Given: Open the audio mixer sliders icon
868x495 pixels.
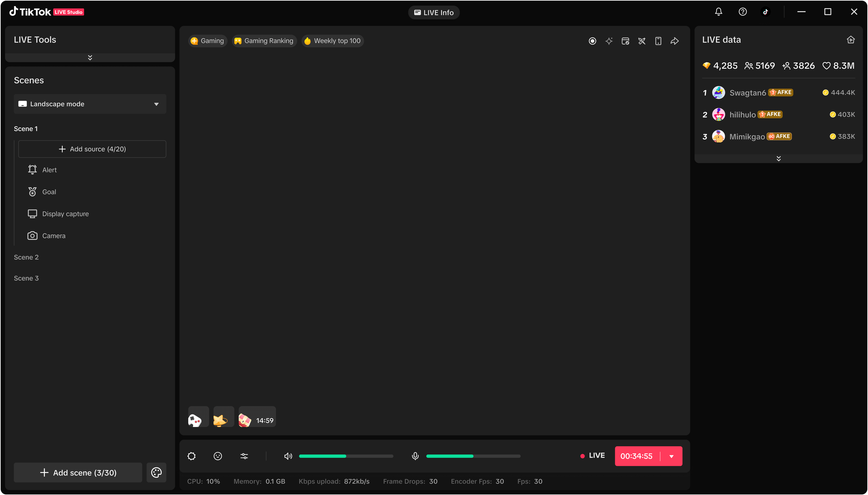Looking at the screenshot, I should [x=244, y=456].
